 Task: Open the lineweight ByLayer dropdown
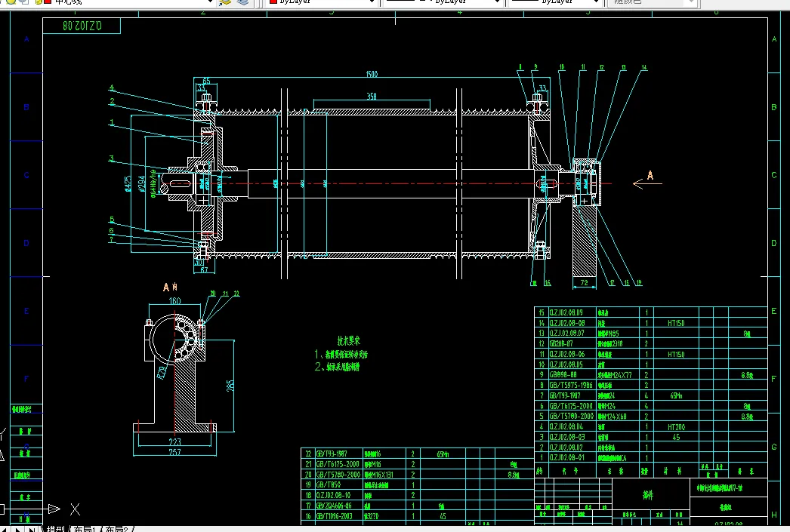(597, 2)
